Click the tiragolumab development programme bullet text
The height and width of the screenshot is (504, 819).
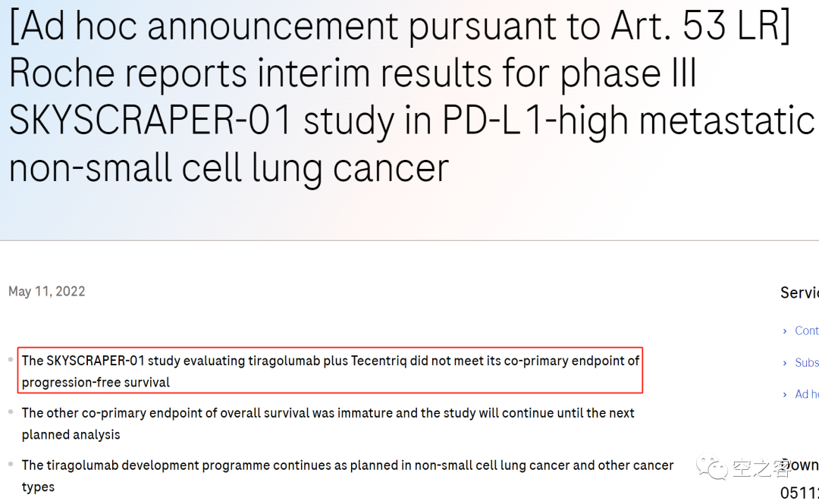coord(347,476)
